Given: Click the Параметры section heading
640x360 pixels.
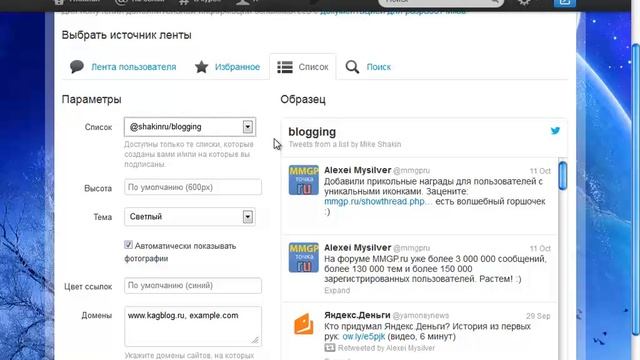Looking at the screenshot, I should pyautogui.click(x=91, y=100).
